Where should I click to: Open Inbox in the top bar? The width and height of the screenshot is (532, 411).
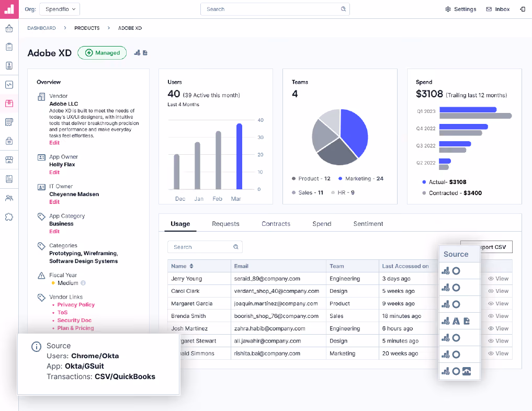(x=497, y=9)
